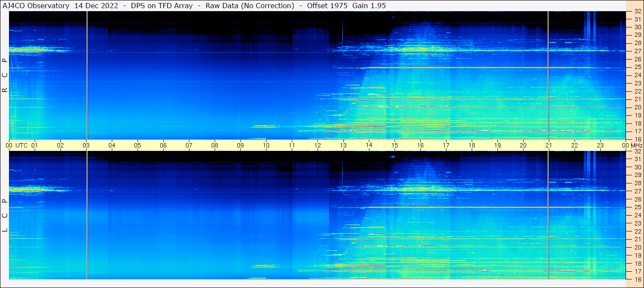Click the 23 frequency tick of RCP panel
The height and width of the screenshot is (288, 644).
(637, 83)
